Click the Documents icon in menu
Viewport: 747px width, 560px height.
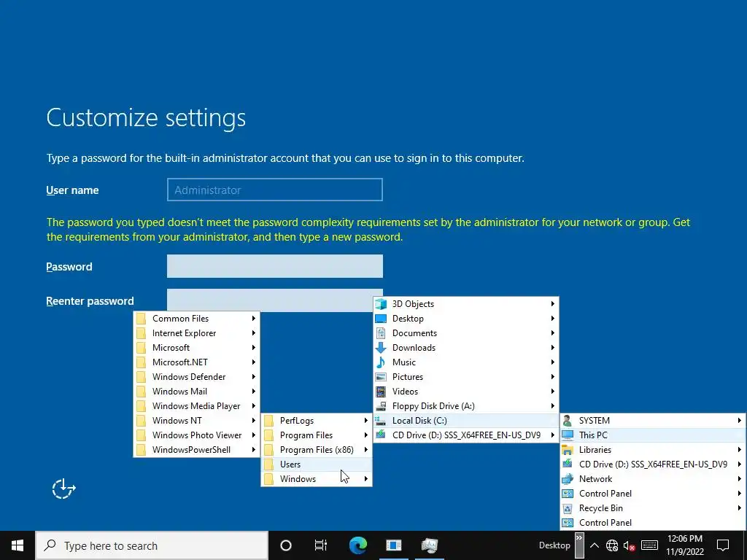381,332
